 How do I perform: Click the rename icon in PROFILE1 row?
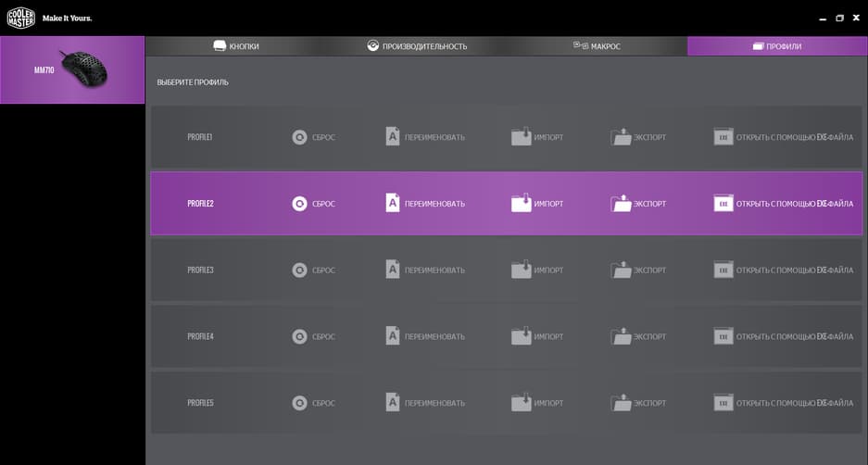point(393,136)
